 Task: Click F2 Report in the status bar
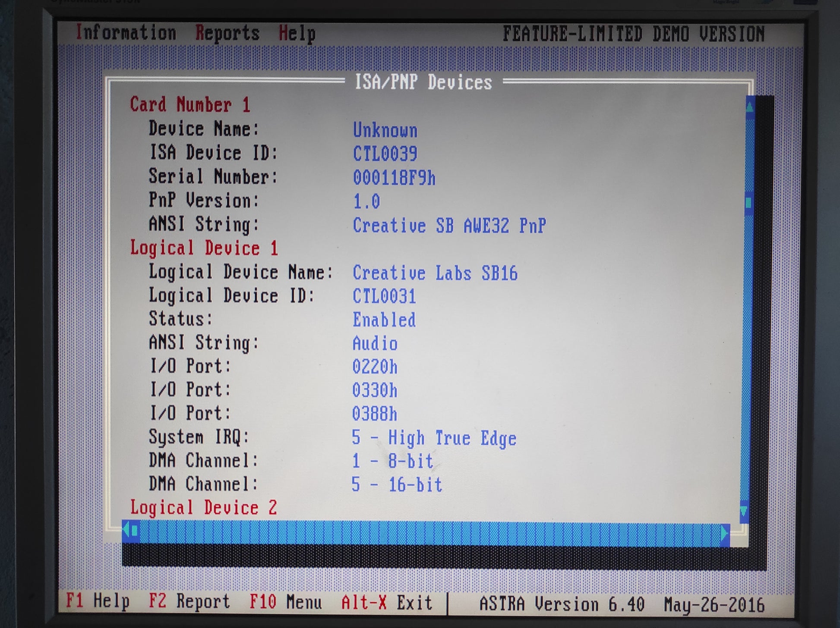[189, 601]
